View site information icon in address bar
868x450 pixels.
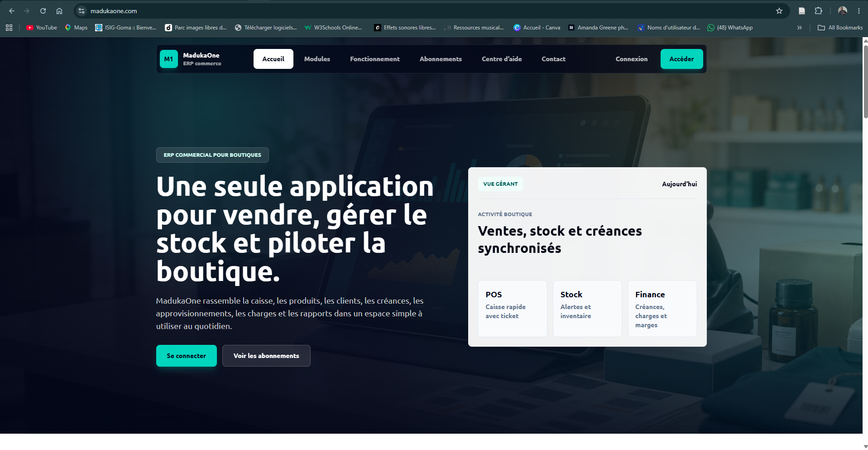click(x=82, y=11)
